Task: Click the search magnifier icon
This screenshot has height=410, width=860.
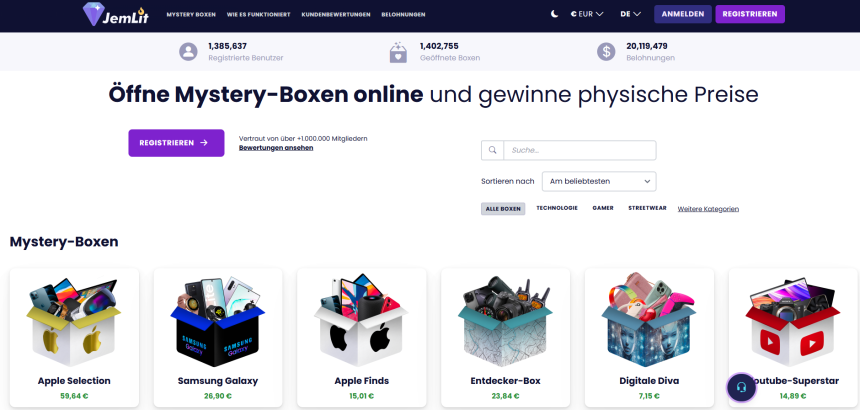Action: coord(493,150)
